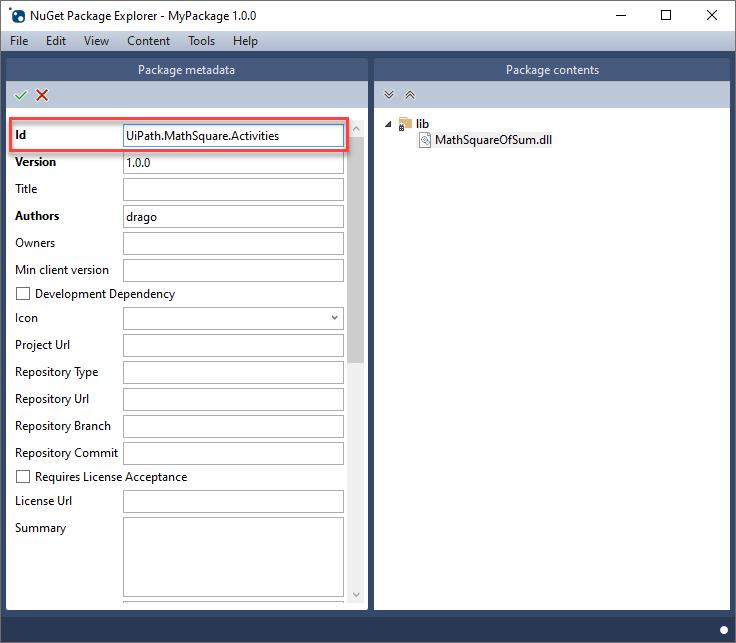Click the Summary text area
This screenshot has height=643, width=736.
click(233, 555)
